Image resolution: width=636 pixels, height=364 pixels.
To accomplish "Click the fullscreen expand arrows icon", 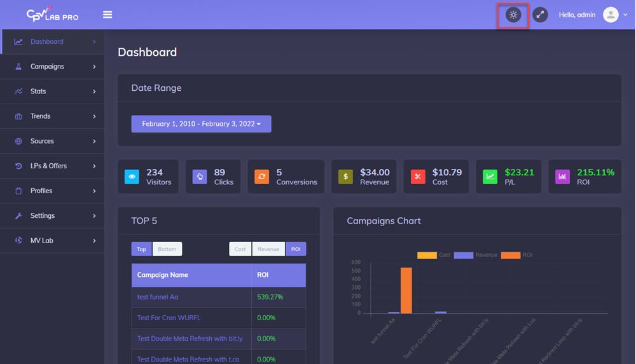I will click(540, 15).
